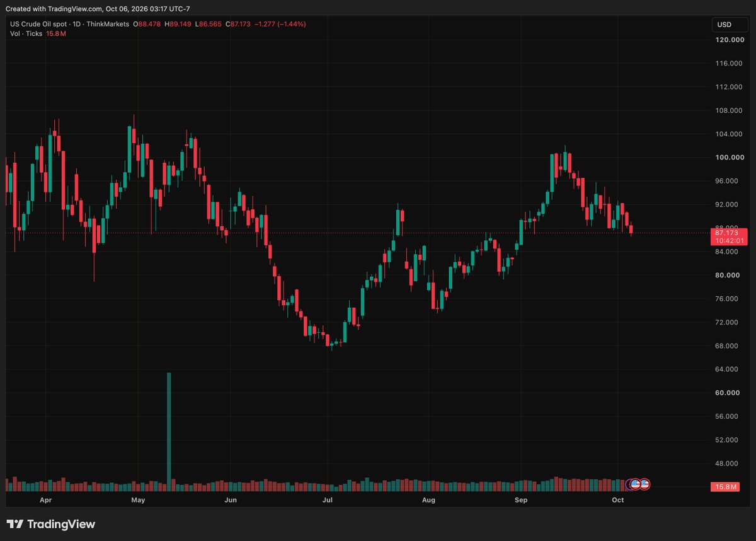Click the US Crude Oil spot symbol title
The height and width of the screenshot is (541, 756).
click(37, 24)
